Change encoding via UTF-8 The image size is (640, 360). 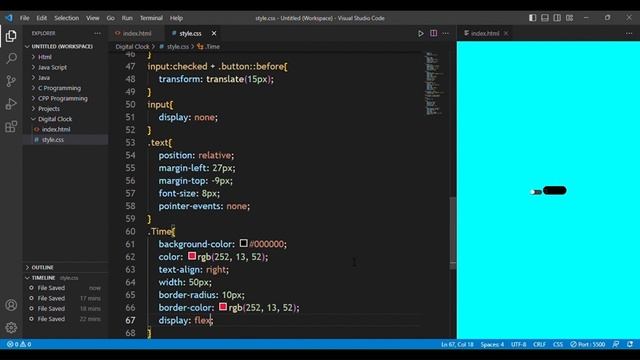tap(518, 344)
